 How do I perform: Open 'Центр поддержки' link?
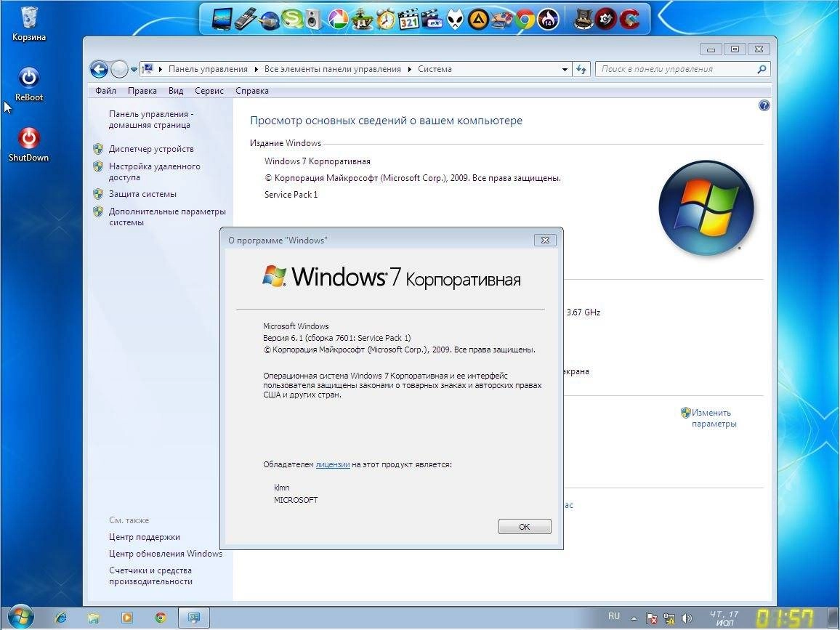(x=144, y=537)
